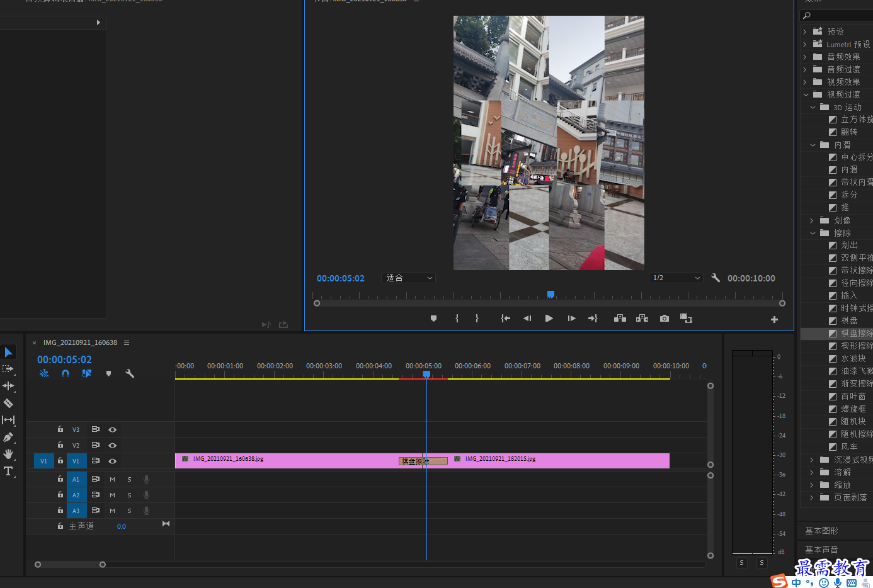Jump to Out point in Program monitor
Image resolution: width=873 pixels, height=588 pixels.
click(x=593, y=319)
